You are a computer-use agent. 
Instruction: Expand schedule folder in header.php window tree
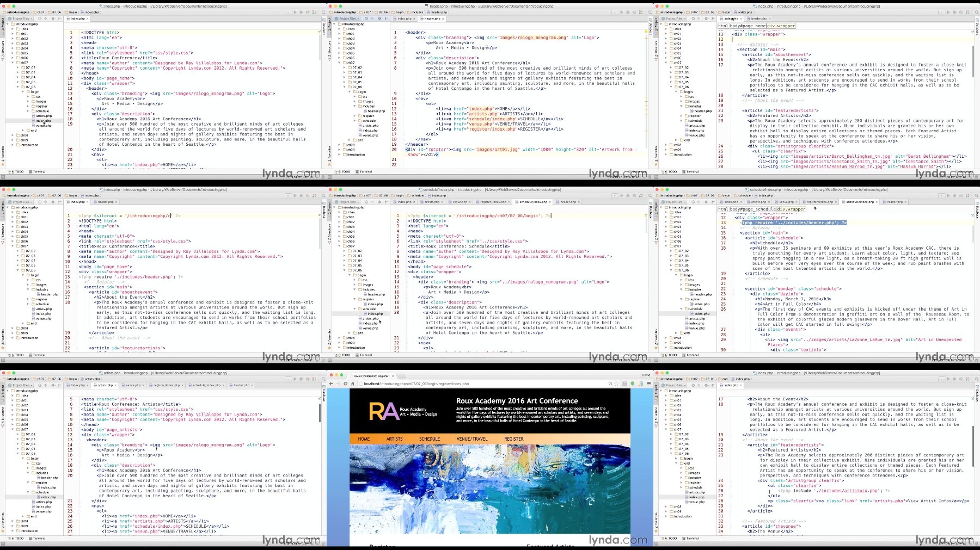[x=354, y=121]
